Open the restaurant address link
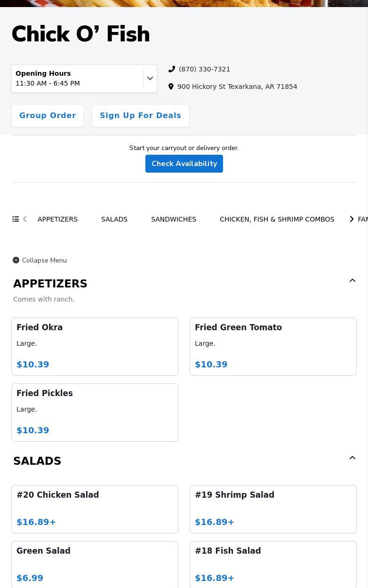Image resolution: width=368 pixels, height=588 pixels. coord(237,87)
